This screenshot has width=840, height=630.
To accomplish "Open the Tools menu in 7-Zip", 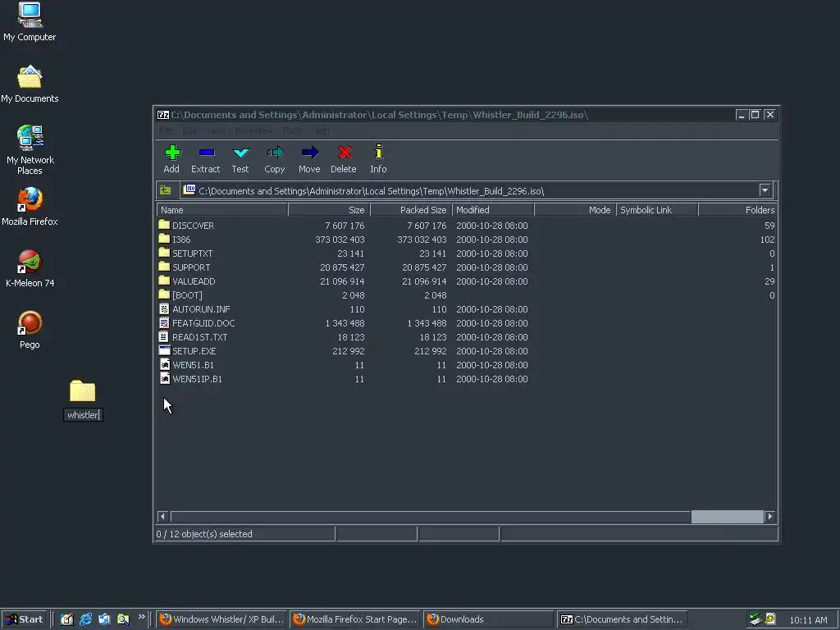I will click(292, 130).
